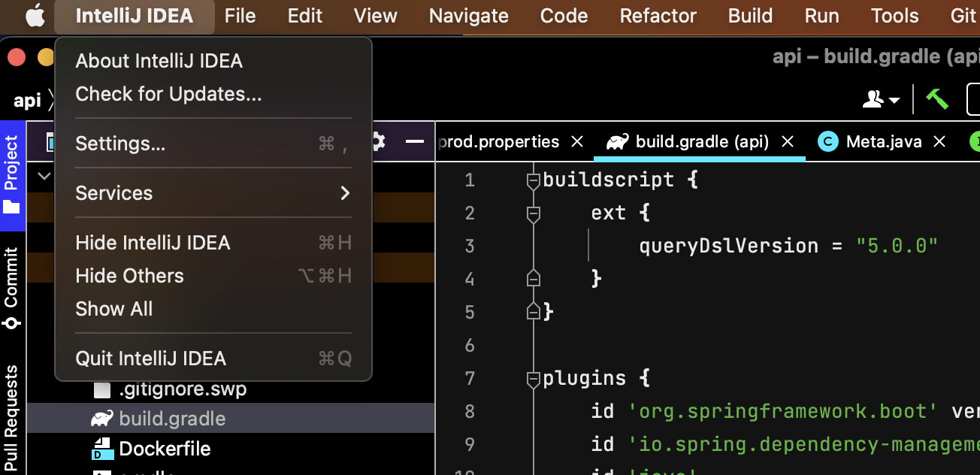Switch to the Meta.java tab
The height and width of the screenshot is (475, 980).
point(884,141)
